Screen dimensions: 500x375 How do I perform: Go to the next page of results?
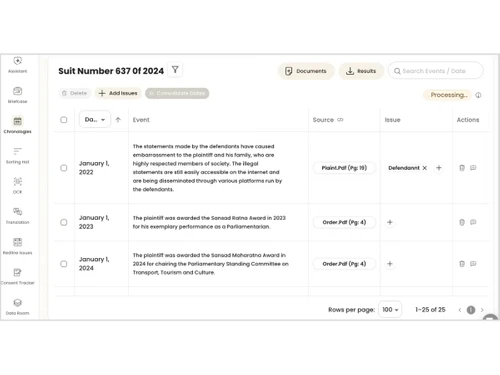point(482,310)
